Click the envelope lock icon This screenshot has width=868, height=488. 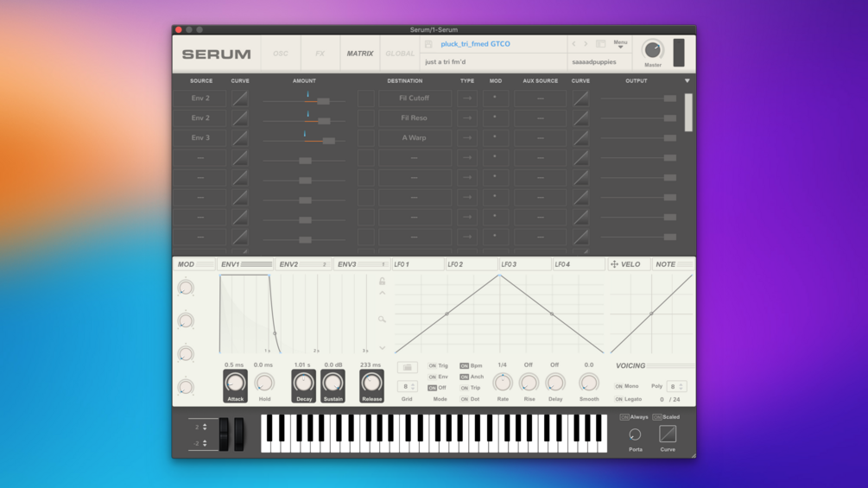pos(382,281)
